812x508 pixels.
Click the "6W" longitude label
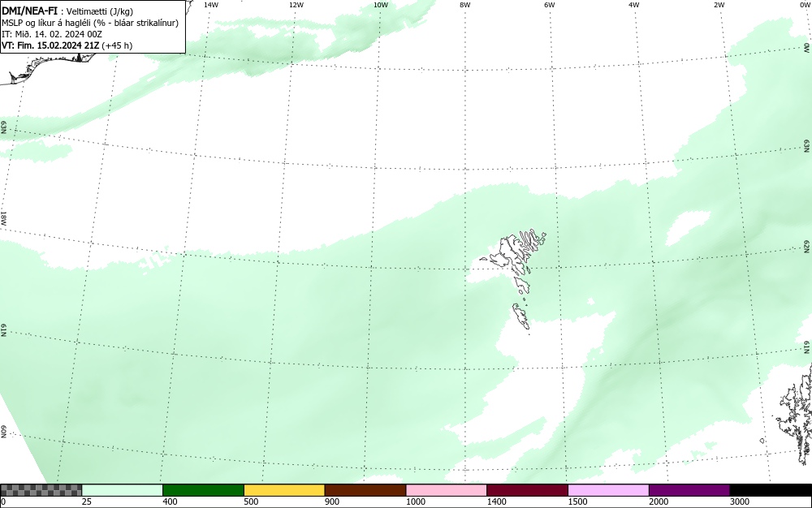tap(550, 5)
